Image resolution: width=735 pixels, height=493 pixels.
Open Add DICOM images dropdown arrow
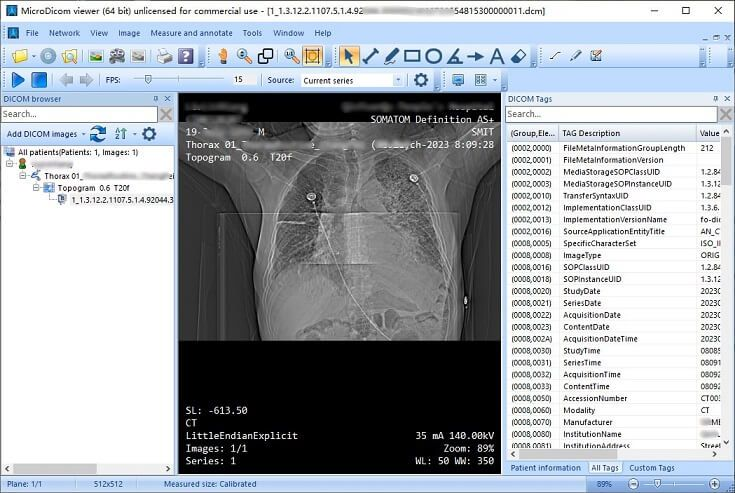click(83, 134)
